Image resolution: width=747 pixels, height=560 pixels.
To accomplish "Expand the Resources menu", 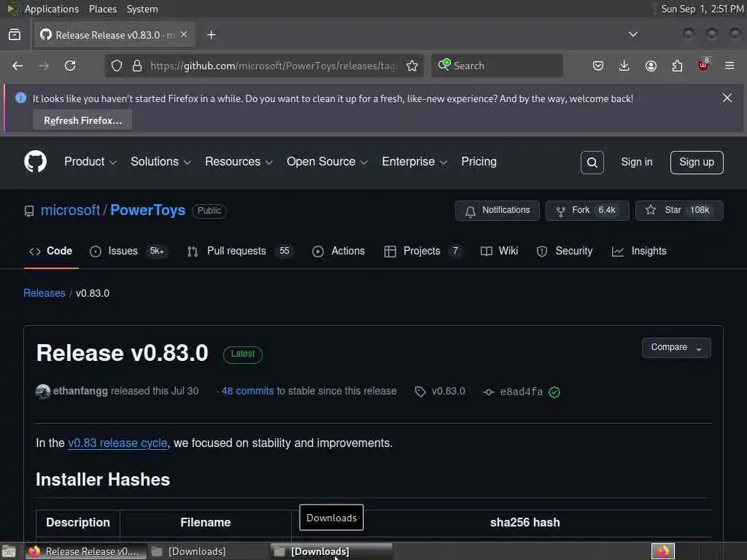I will click(x=239, y=162).
